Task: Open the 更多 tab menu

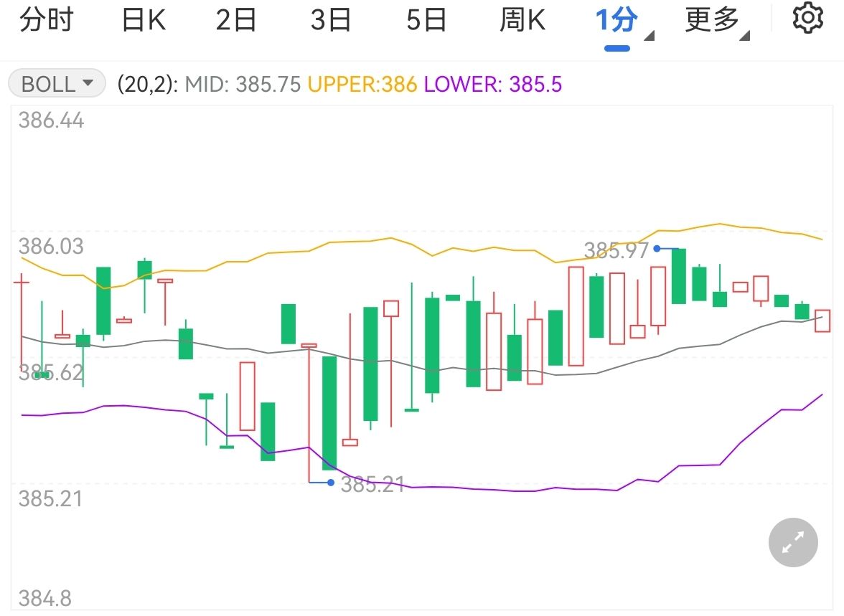Action: [712, 20]
